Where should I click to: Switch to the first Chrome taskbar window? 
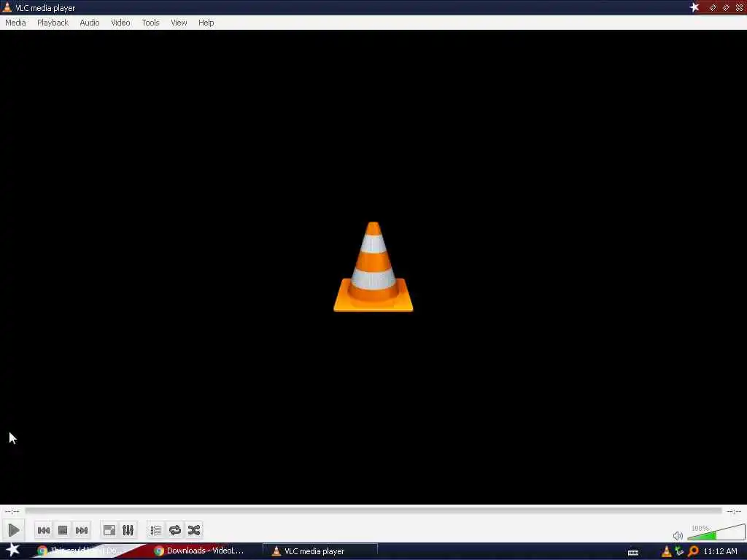click(82, 551)
